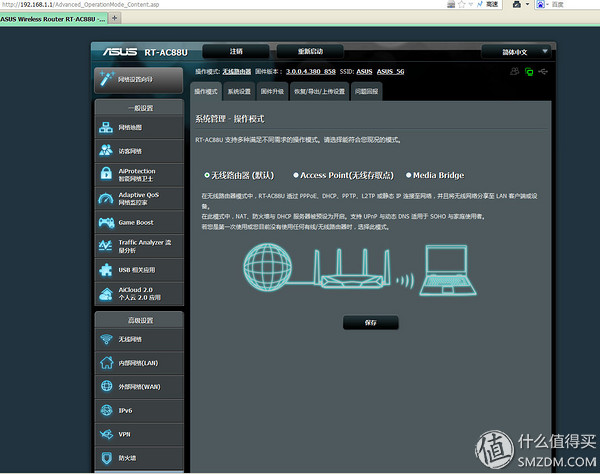600x474 pixels.
Task: Open Network Map icon in sidebar
Action: tap(106, 127)
